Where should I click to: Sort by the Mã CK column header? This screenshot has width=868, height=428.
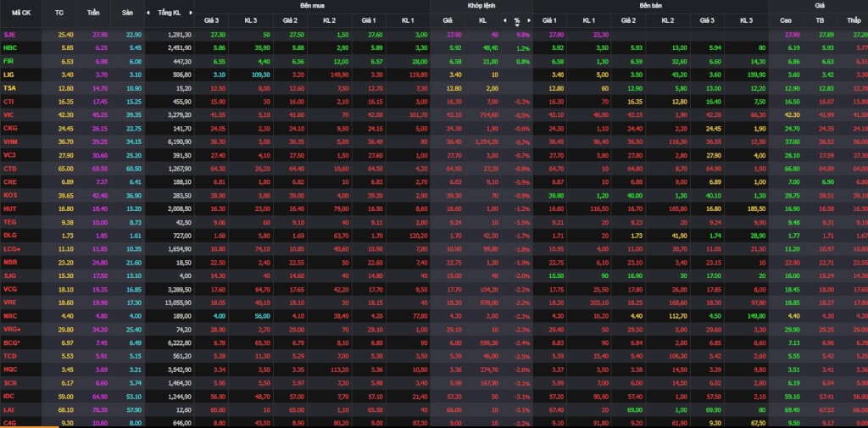[x=21, y=12]
